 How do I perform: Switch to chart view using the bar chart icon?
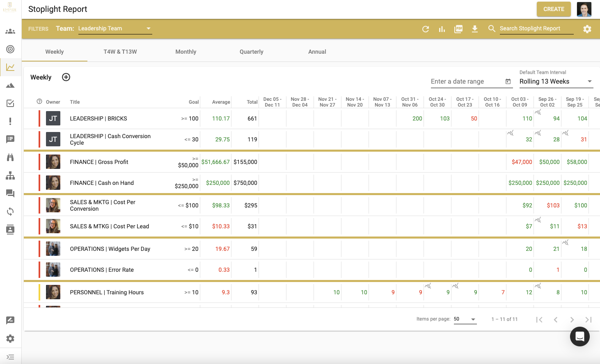click(442, 29)
